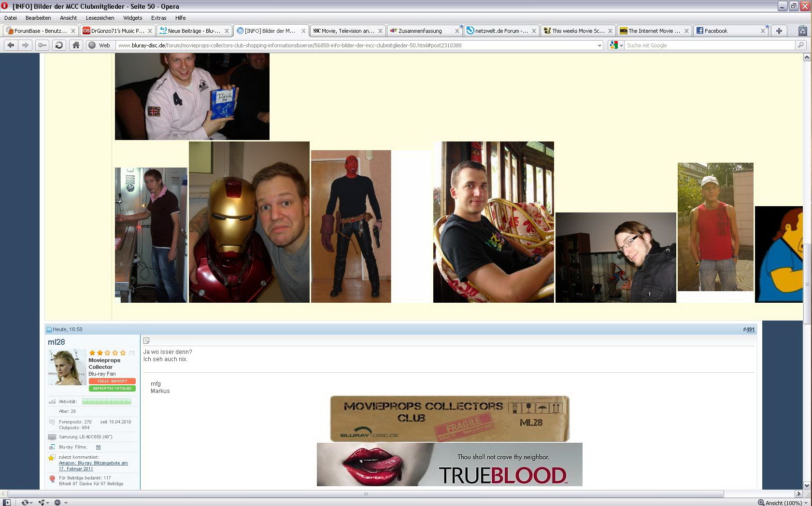Click the Iron Man helmet photo

tap(249, 222)
